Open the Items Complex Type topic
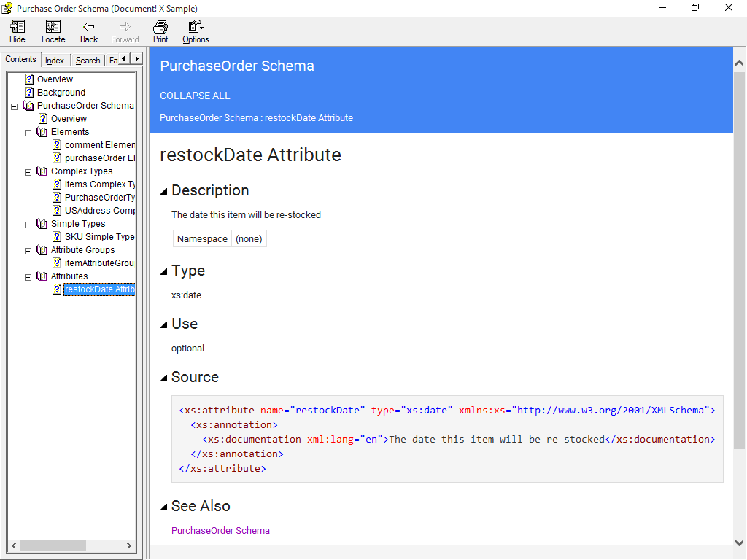 coord(99,184)
